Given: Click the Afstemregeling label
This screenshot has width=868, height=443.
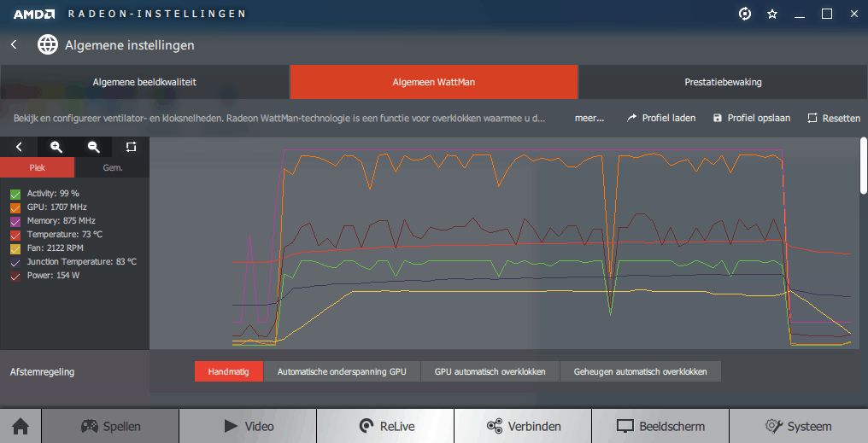Looking at the screenshot, I should coord(42,372).
